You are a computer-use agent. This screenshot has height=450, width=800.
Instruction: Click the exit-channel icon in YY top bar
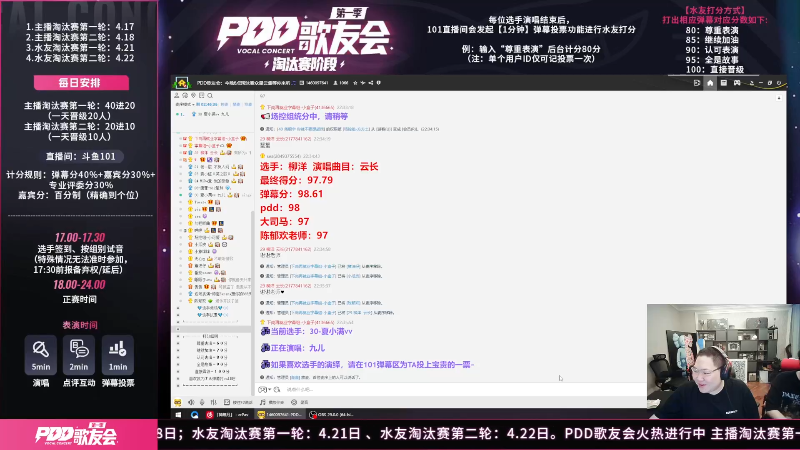pos(697,83)
